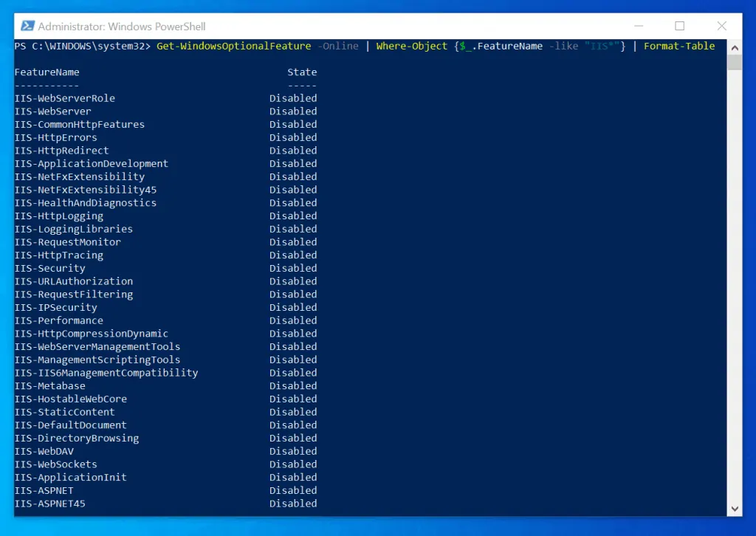Click the State column header
Viewport: 756px width, 536px height.
pyautogui.click(x=302, y=72)
